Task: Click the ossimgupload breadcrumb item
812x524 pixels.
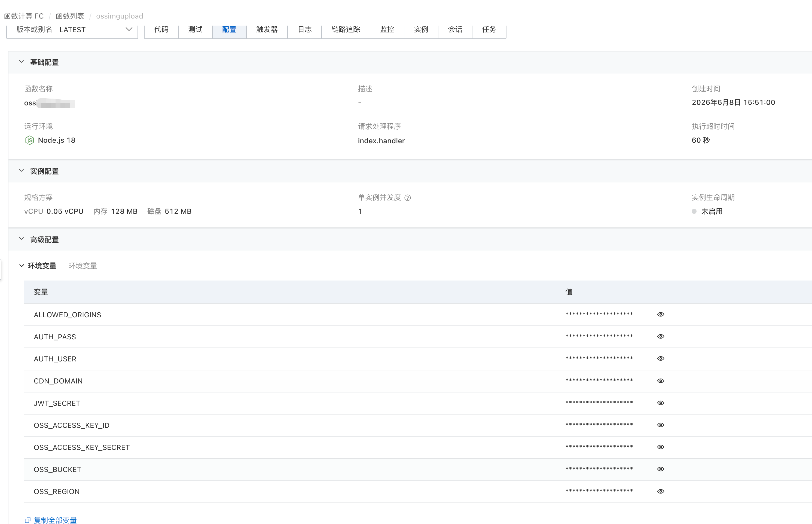Action: tap(119, 16)
